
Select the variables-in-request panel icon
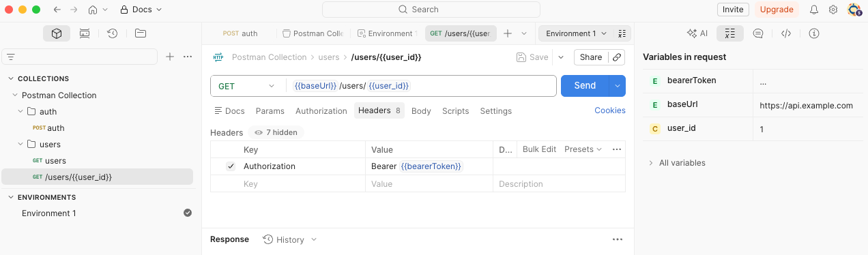(x=730, y=33)
